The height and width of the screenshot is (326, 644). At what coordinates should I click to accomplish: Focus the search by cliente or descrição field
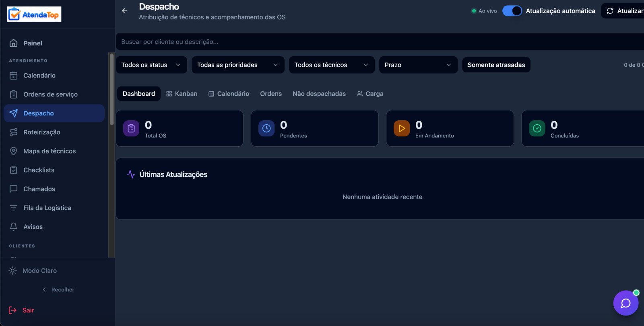point(380,41)
